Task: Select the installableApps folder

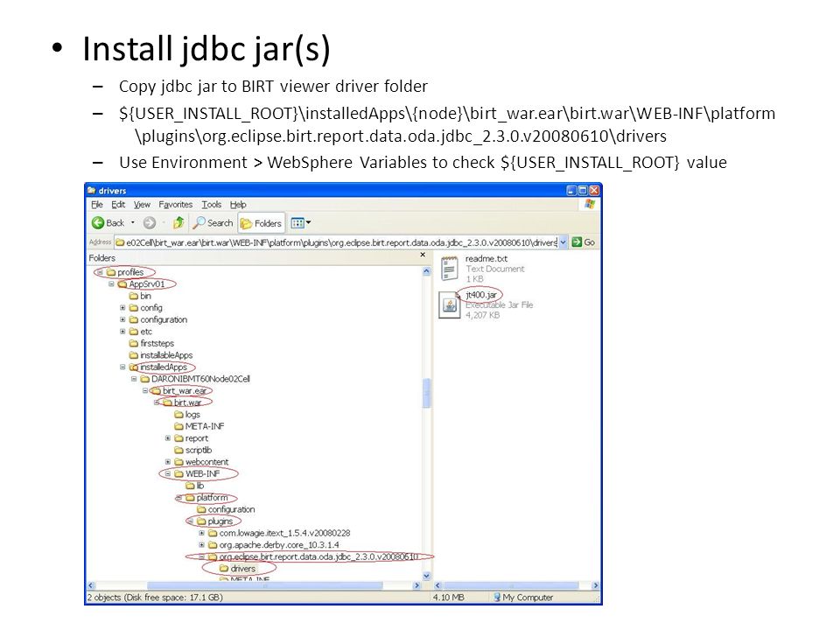Action: tap(160, 355)
